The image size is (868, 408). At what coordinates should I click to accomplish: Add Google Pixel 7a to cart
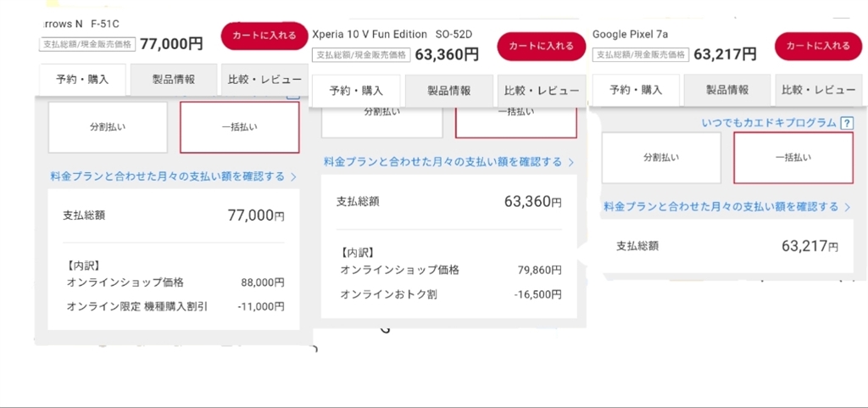tap(818, 46)
